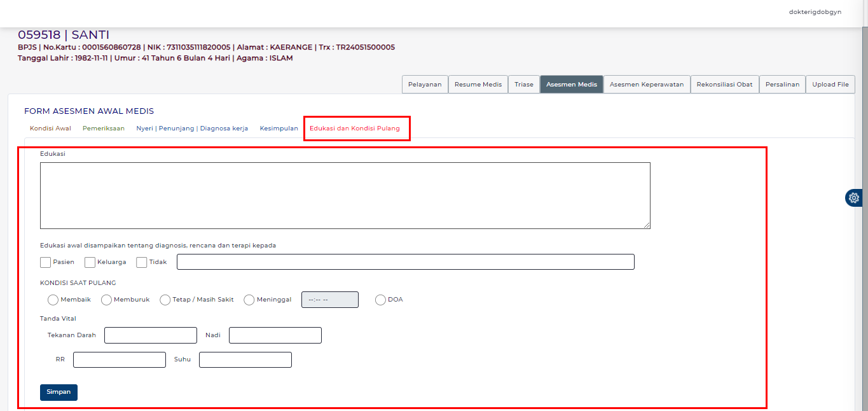
Task: Check the Pasien checkbox
Action: [46, 262]
